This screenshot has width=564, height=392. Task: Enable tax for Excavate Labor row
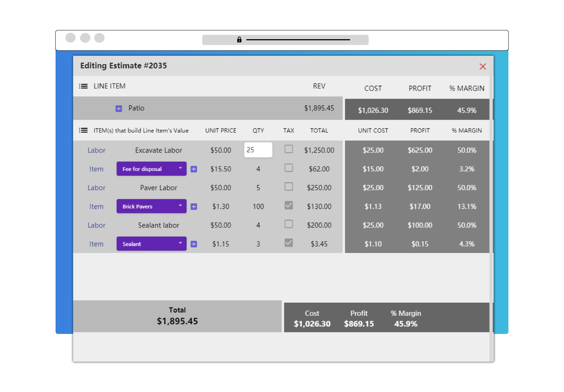(288, 149)
